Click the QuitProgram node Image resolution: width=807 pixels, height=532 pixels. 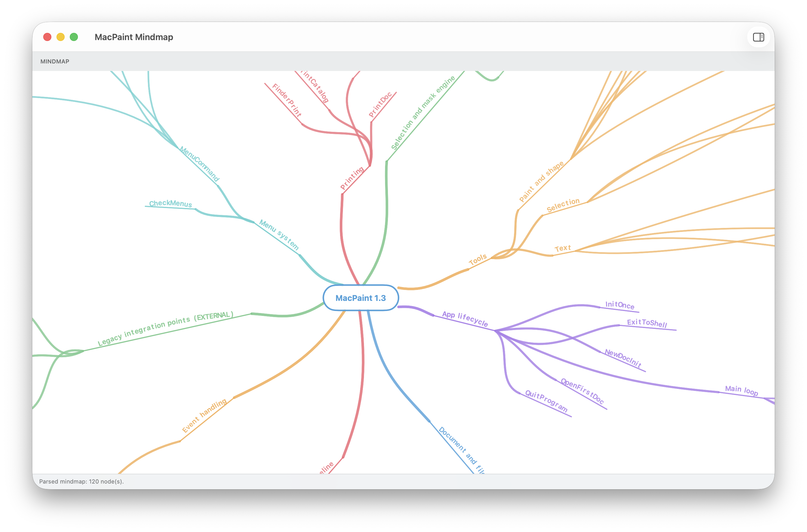click(x=546, y=401)
